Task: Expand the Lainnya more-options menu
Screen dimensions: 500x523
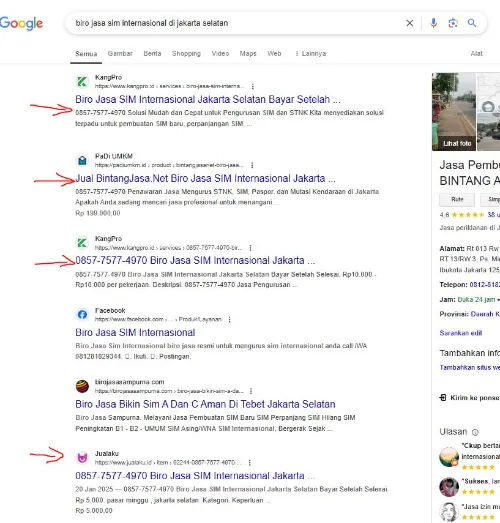Action: pyautogui.click(x=311, y=53)
